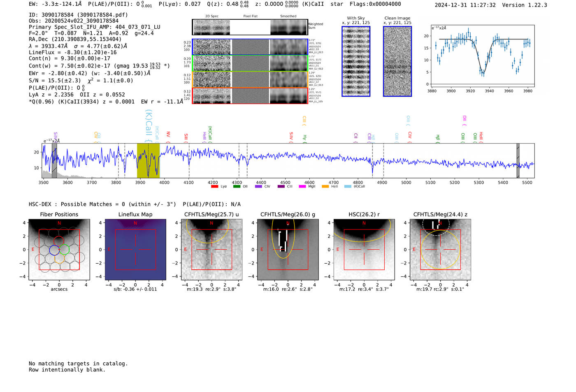Click the timestamp 2024-12-31 11:27:32
This screenshot has height=392, width=576.
coord(465,5)
